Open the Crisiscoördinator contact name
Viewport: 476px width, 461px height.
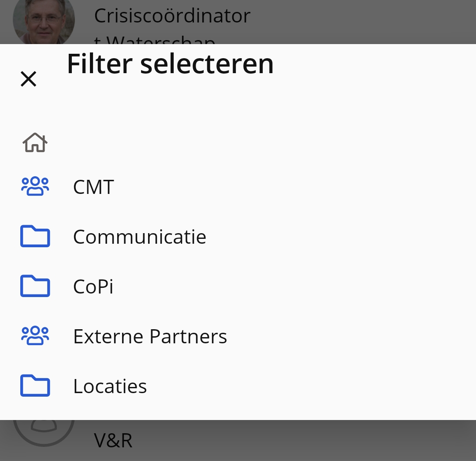[172, 16]
